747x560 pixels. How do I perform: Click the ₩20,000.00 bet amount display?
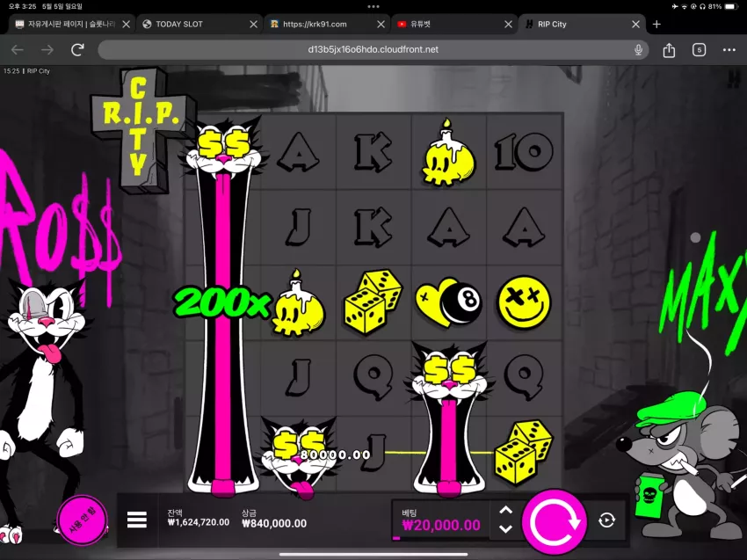tap(441, 525)
